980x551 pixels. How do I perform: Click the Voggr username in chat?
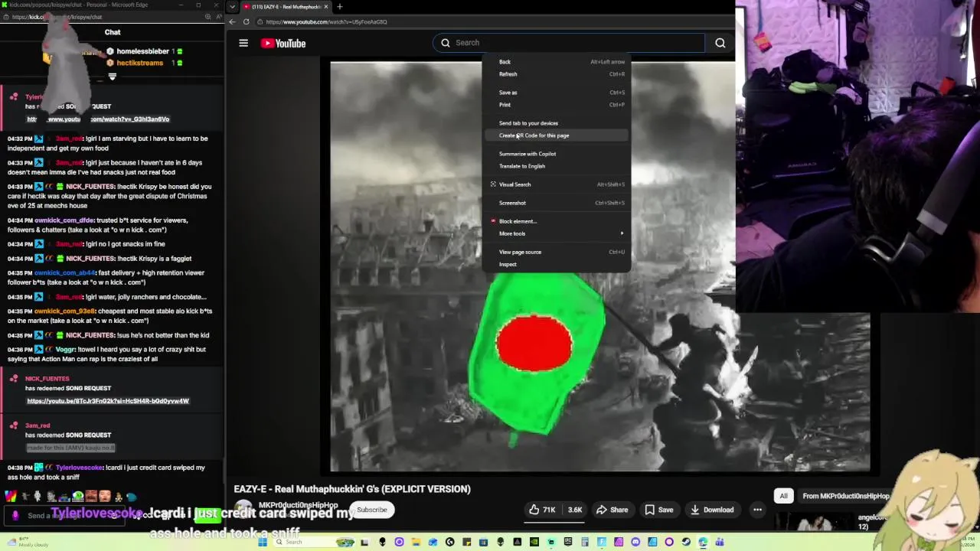point(65,350)
